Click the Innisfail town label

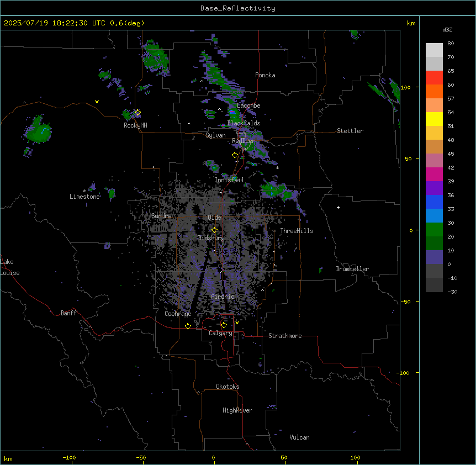pyautogui.click(x=229, y=180)
